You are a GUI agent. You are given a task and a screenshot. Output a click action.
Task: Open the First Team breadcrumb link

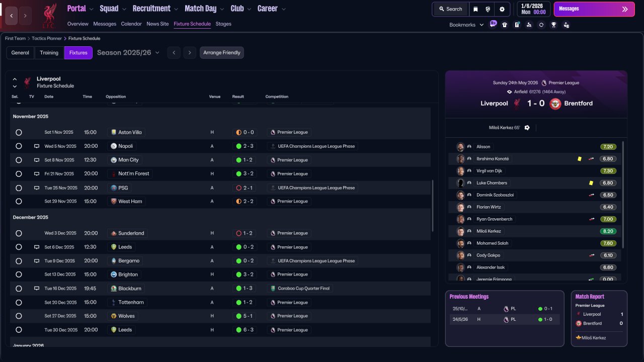point(16,39)
